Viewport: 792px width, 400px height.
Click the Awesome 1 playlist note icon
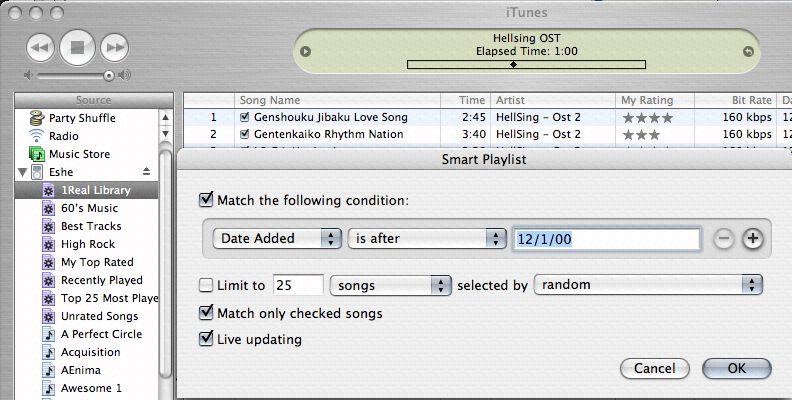(48, 388)
